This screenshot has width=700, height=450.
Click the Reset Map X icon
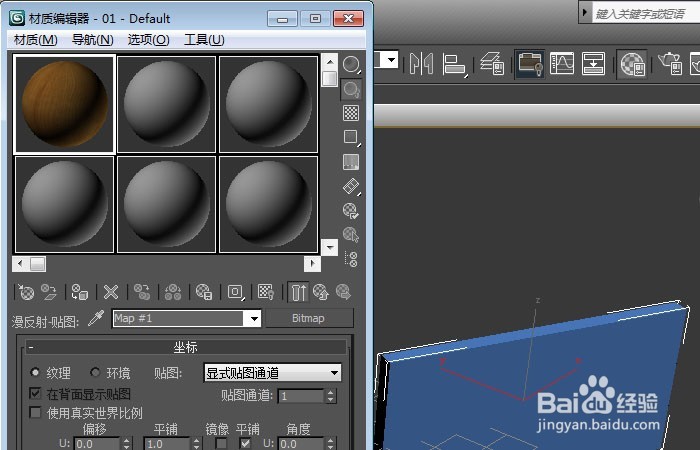[111, 292]
